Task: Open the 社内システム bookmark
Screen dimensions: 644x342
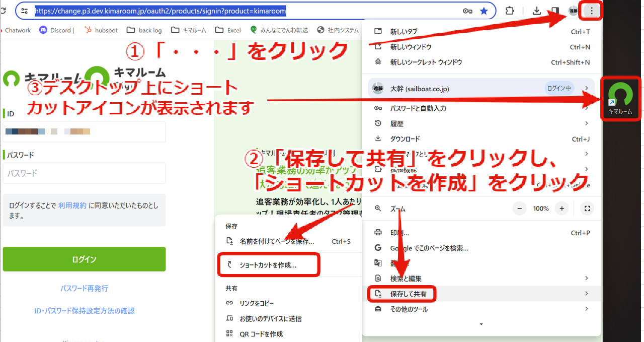Action: pos(338,30)
